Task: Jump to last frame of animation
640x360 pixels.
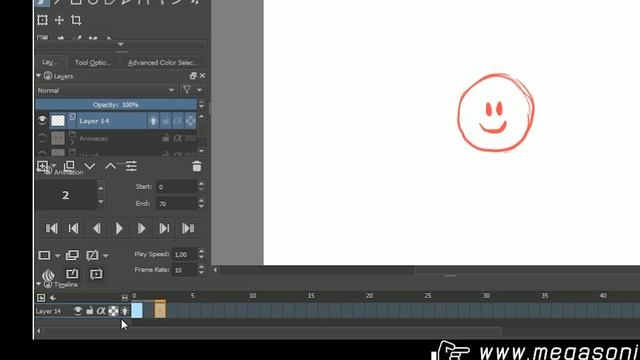Action: [188, 228]
